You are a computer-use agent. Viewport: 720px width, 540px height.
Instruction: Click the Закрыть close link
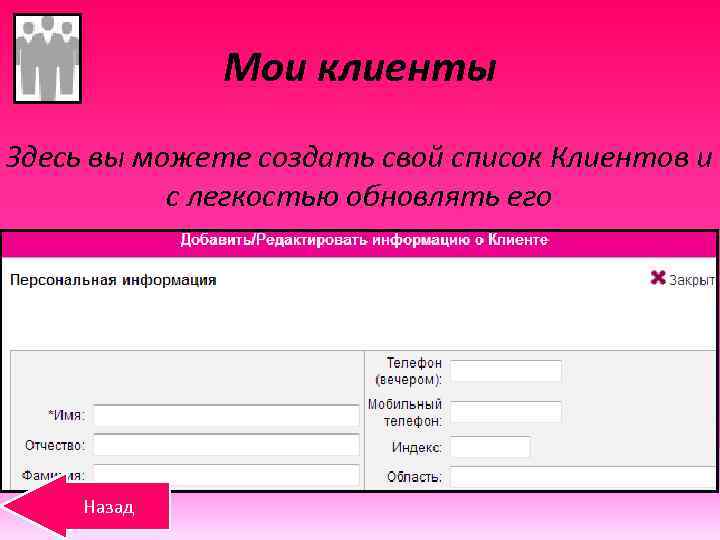point(691,280)
